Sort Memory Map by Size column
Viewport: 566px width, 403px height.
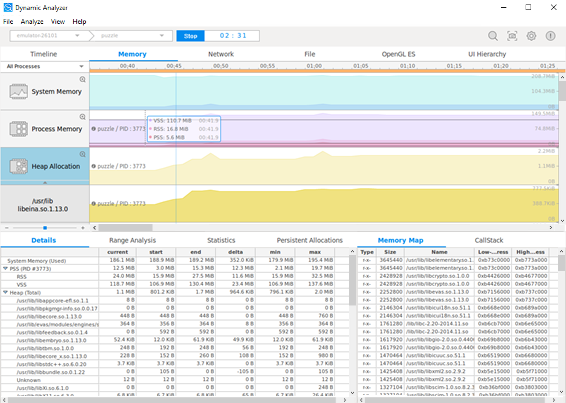coord(390,252)
